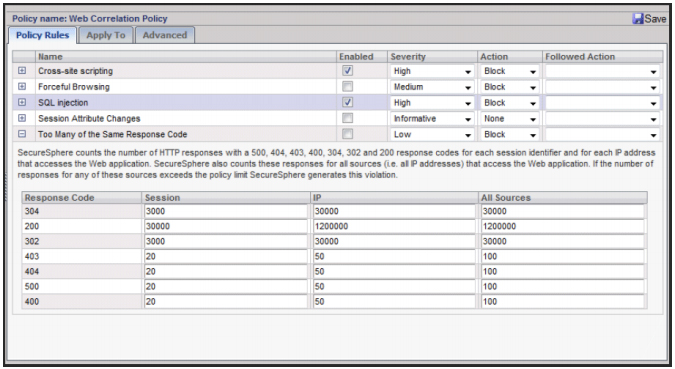Open Action dropdown for Forceful Browsing

[x=509, y=87]
